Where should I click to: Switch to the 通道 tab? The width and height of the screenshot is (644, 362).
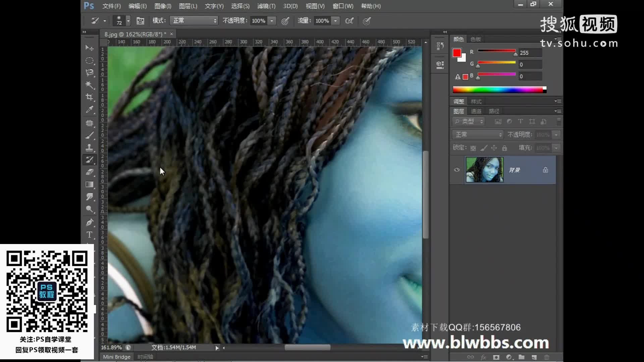click(x=476, y=111)
